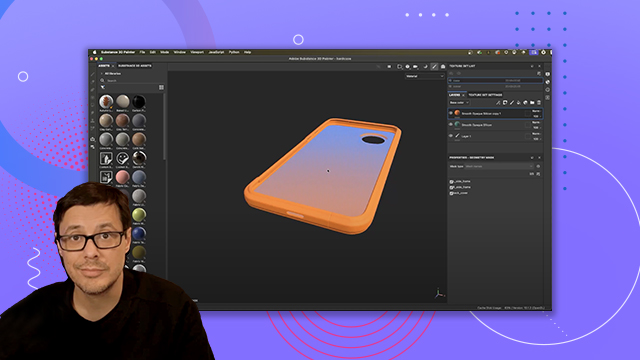
Task: Select the pink fabric material sphere
Action: click(x=122, y=177)
